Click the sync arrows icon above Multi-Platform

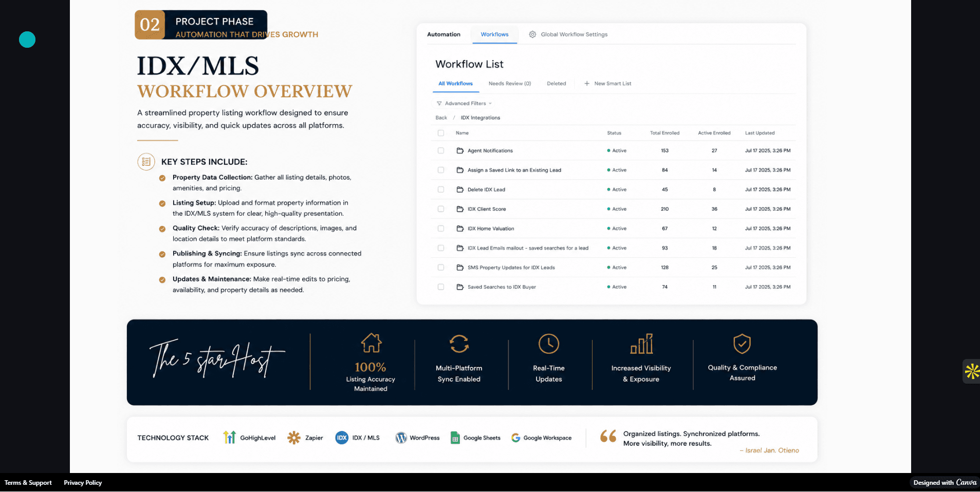tap(459, 344)
